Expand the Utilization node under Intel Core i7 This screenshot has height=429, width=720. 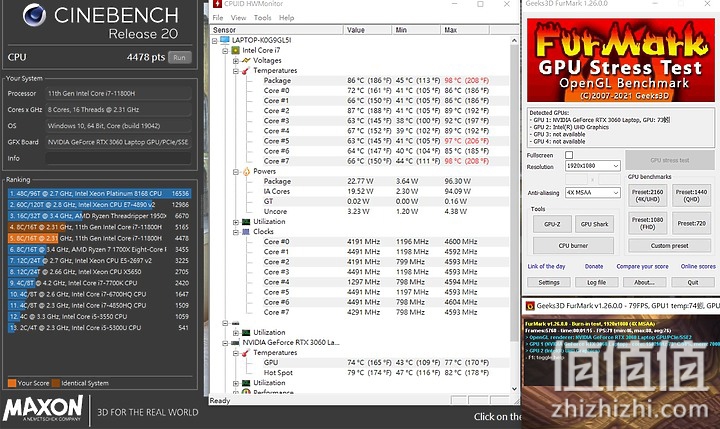pos(236,222)
